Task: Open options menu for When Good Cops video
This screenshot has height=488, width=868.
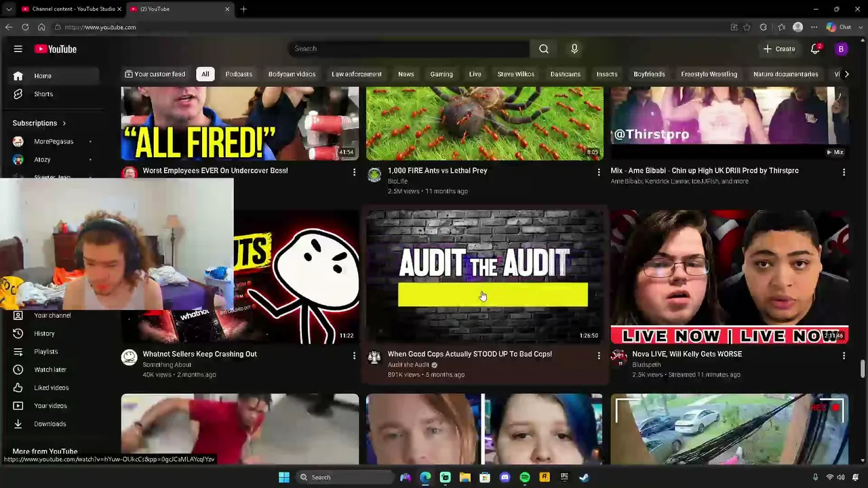Action: click(599, 356)
